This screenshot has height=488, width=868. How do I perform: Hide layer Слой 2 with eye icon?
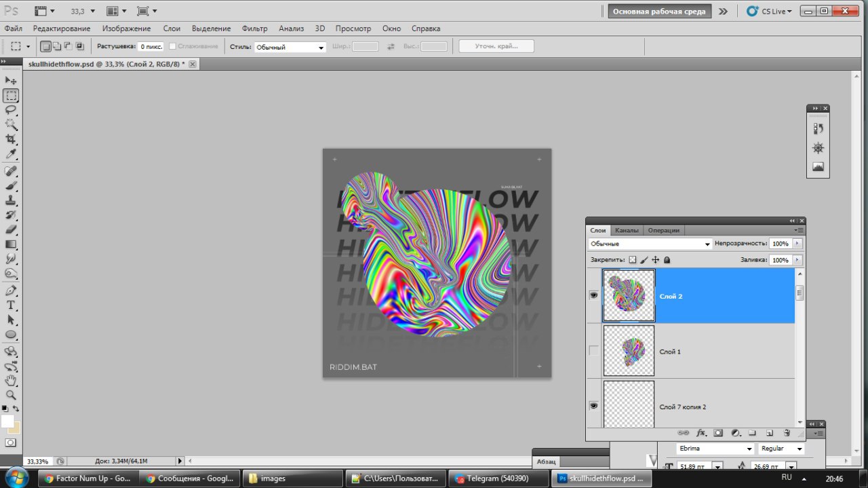tap(594, 296)
